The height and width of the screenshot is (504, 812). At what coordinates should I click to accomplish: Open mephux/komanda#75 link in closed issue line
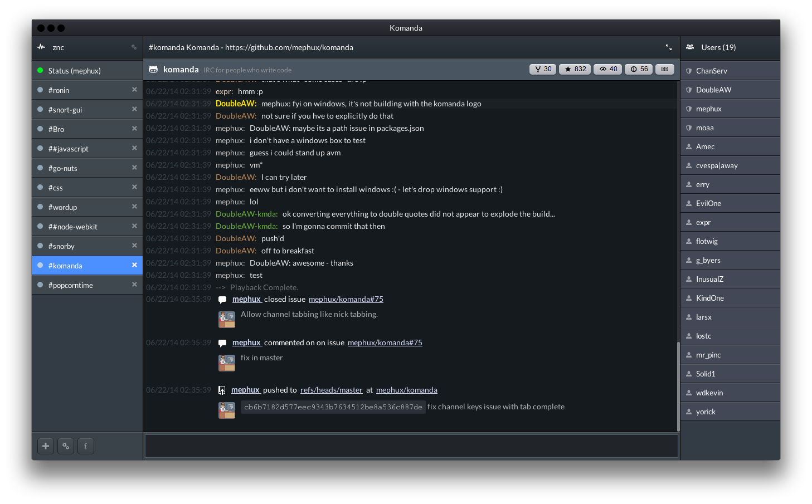pos(346,299)
